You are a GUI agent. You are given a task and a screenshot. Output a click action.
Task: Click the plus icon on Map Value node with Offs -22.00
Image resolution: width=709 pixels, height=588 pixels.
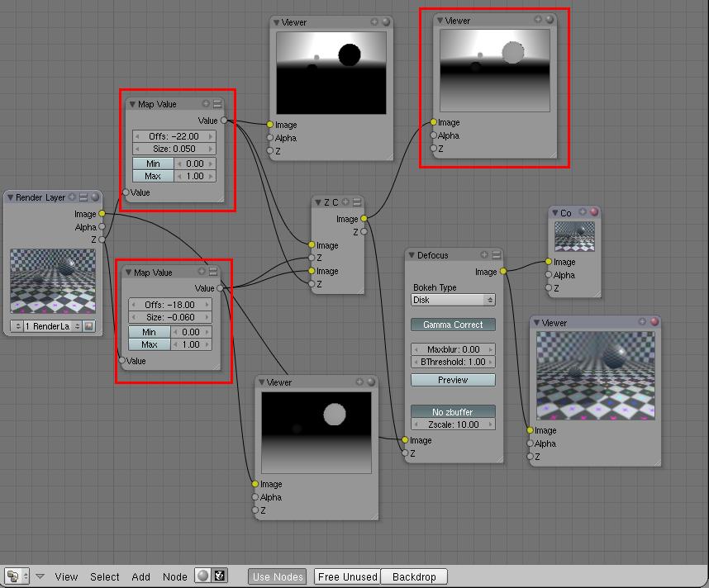[206, 103]
